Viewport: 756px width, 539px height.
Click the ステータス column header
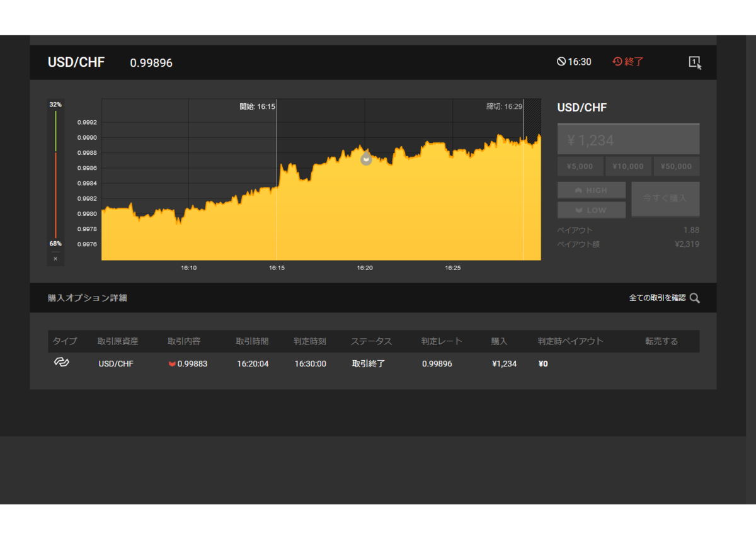[x=372, y=341]
